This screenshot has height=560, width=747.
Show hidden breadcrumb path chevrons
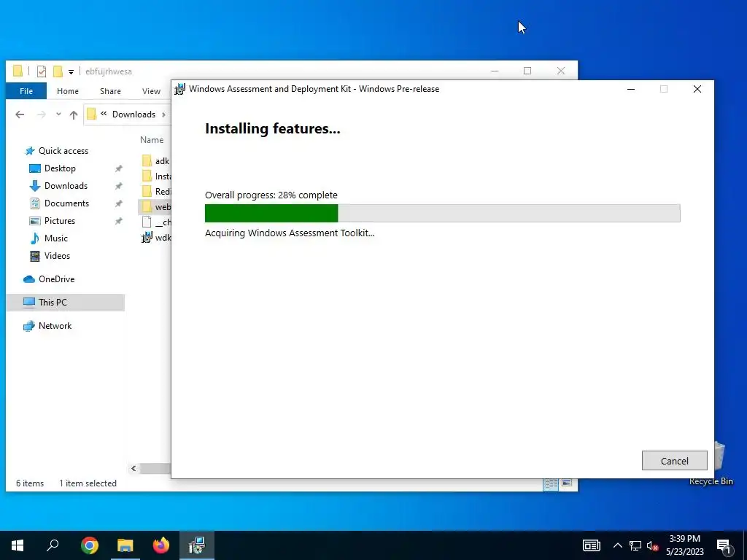pyautogui.click(x=104, y=114)
